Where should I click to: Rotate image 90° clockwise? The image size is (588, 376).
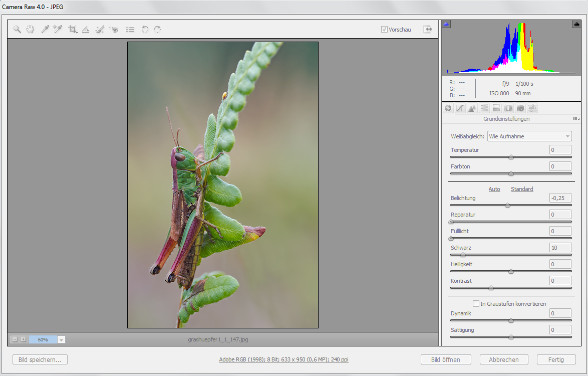pyautogui.click(x=157, y=30)
